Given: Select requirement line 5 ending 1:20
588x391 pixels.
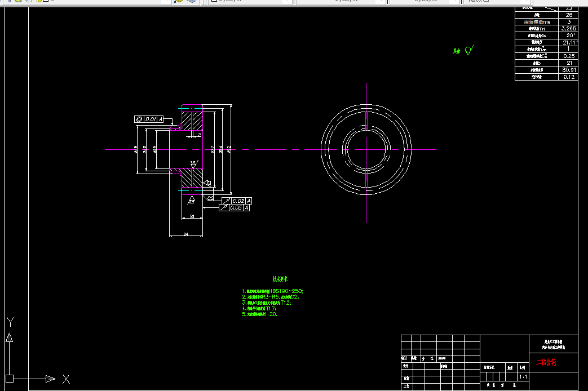Looking at the screenshot, I should coord(259,314).
